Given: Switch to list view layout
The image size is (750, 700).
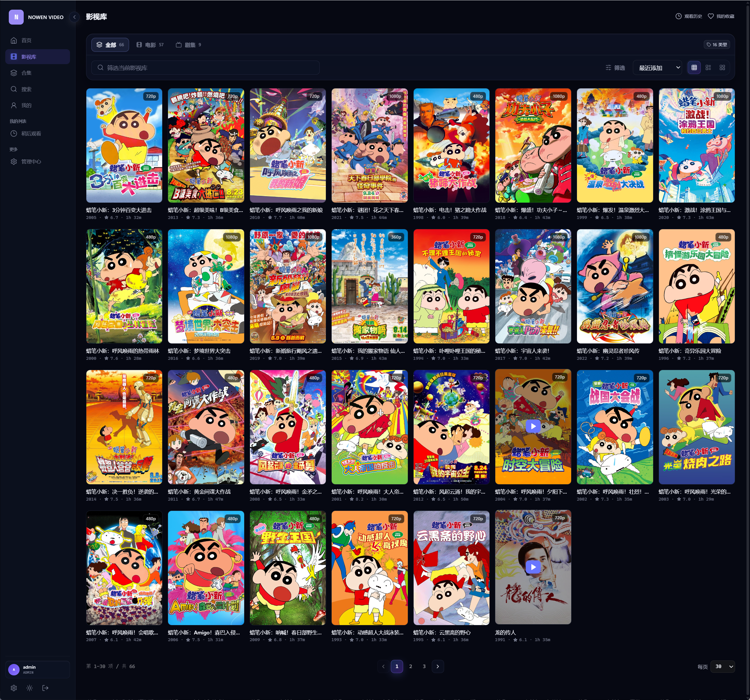Looking at the screenshot, I should (x=708, y=68).
